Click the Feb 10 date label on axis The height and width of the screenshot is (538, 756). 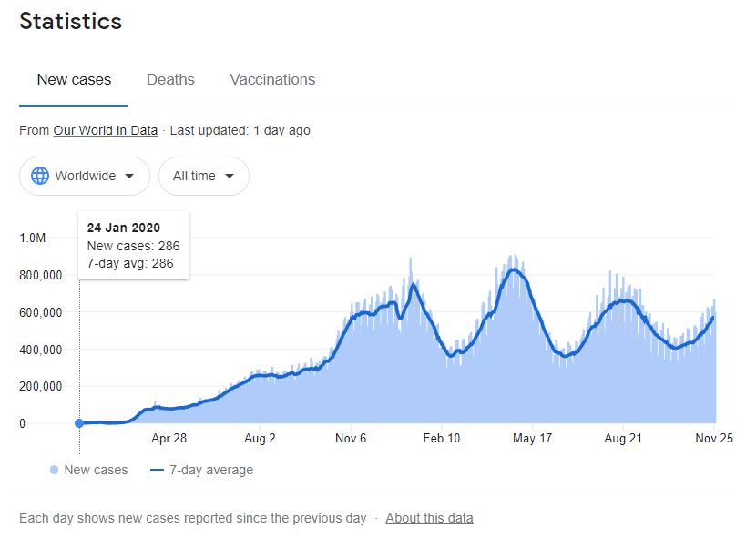(442, 439)
